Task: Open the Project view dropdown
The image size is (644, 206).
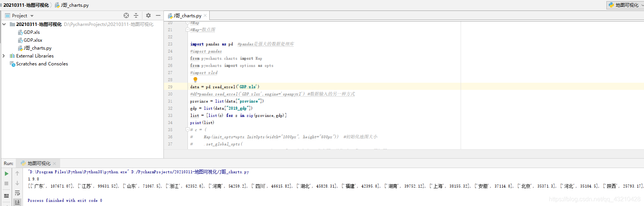Action: [32, 16]
